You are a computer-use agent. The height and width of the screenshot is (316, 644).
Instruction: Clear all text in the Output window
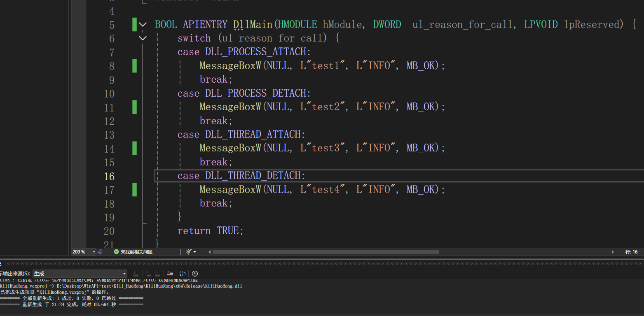point(170,274)
